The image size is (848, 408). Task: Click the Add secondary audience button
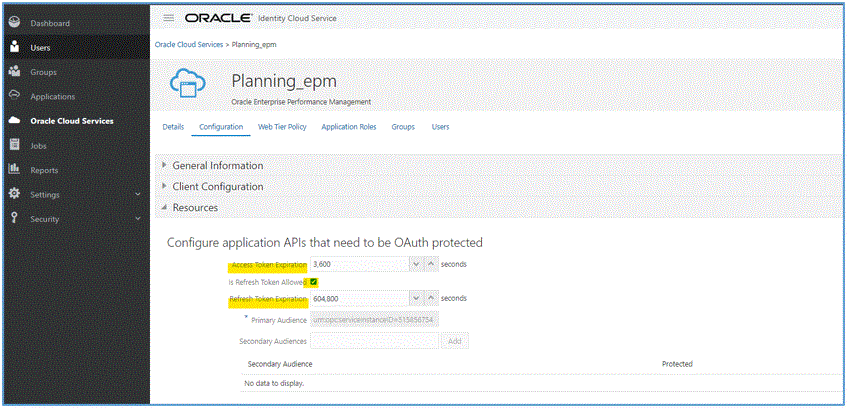pos(455,341)
